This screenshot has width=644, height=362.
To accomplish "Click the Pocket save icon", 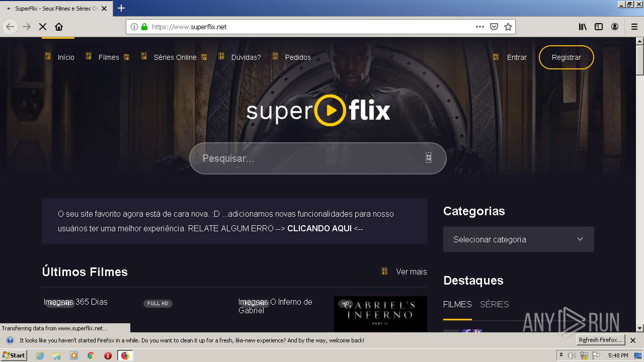I will (494, 27).
